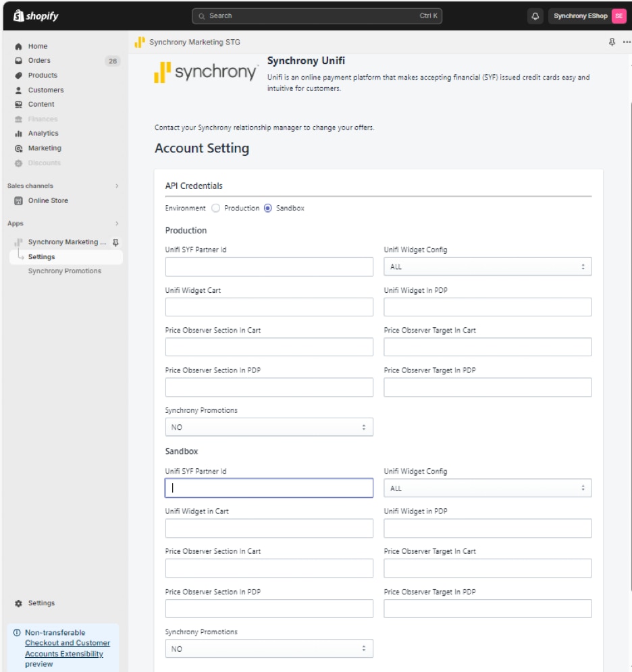Click the SE account avatar

(618, 16)
